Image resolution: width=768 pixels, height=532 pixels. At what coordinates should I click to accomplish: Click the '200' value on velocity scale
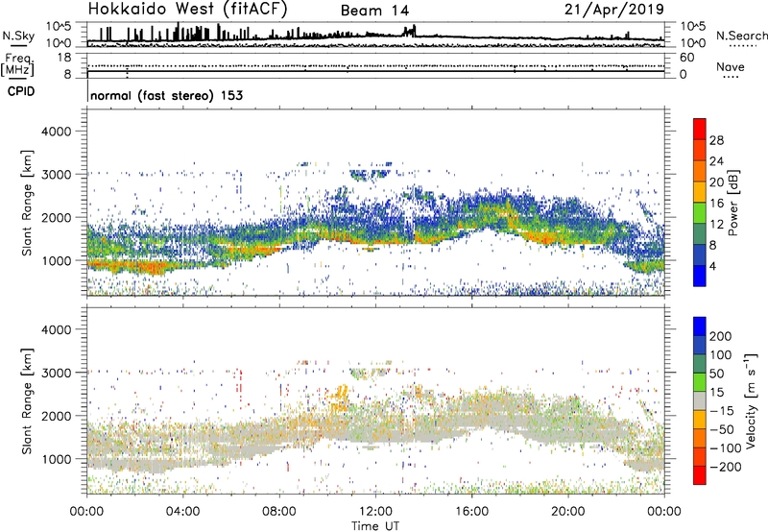[x=721, y=336]
